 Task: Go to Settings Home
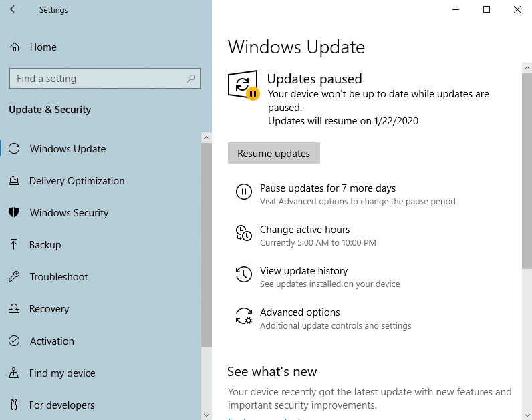tap(43, 47)
